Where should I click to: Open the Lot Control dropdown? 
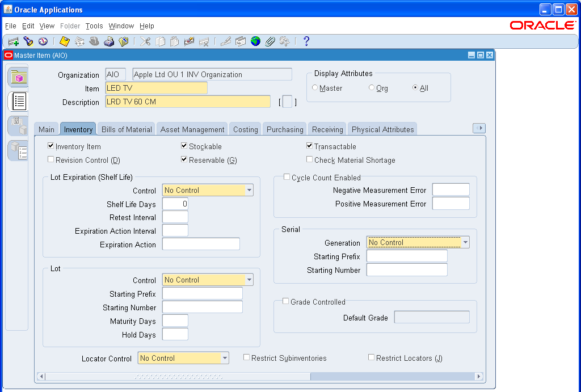(249, 280)
